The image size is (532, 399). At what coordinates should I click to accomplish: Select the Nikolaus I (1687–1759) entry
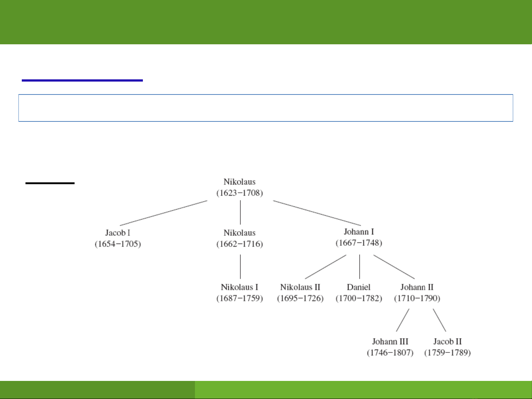click(239, 293)
